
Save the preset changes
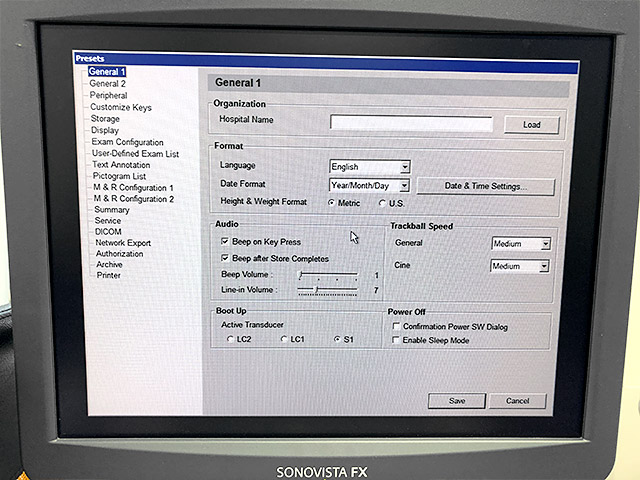tap(457, 401)
